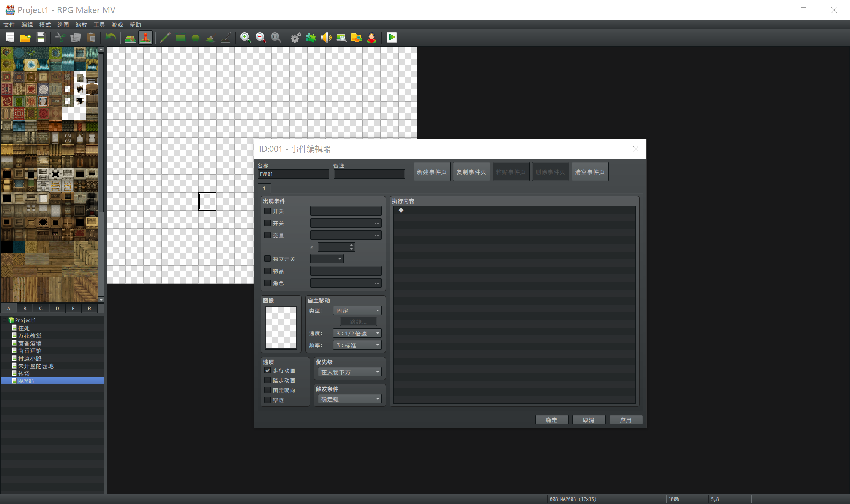Collapse the Project1 tree node

(5, 320)
